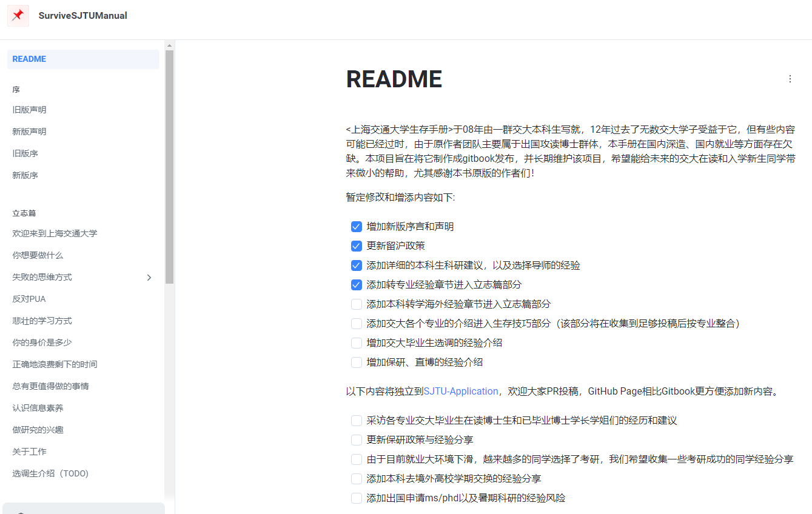Toggle checkbox 采访各专业交大毕业生
Viewport: 812px width, 514px height.
(x=357, y=421)
